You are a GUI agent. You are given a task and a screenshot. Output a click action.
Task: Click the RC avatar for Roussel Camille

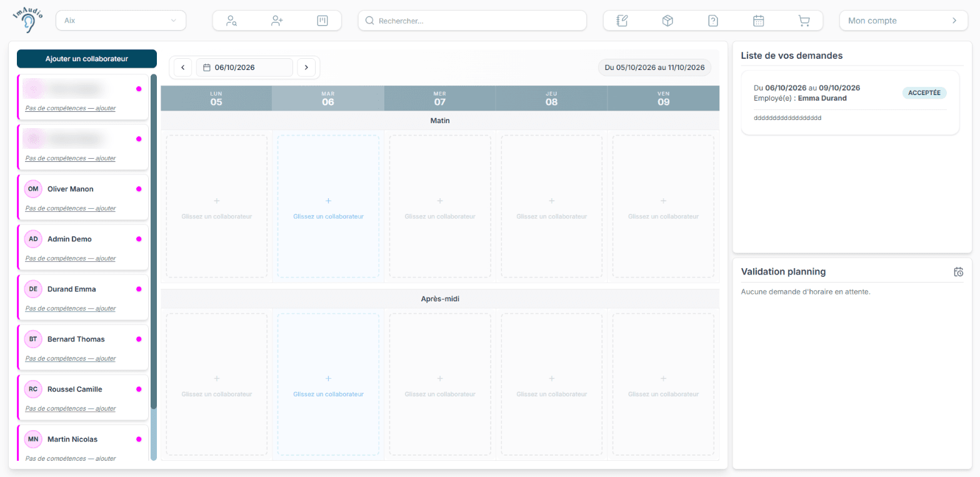click(x=33, y=389)
